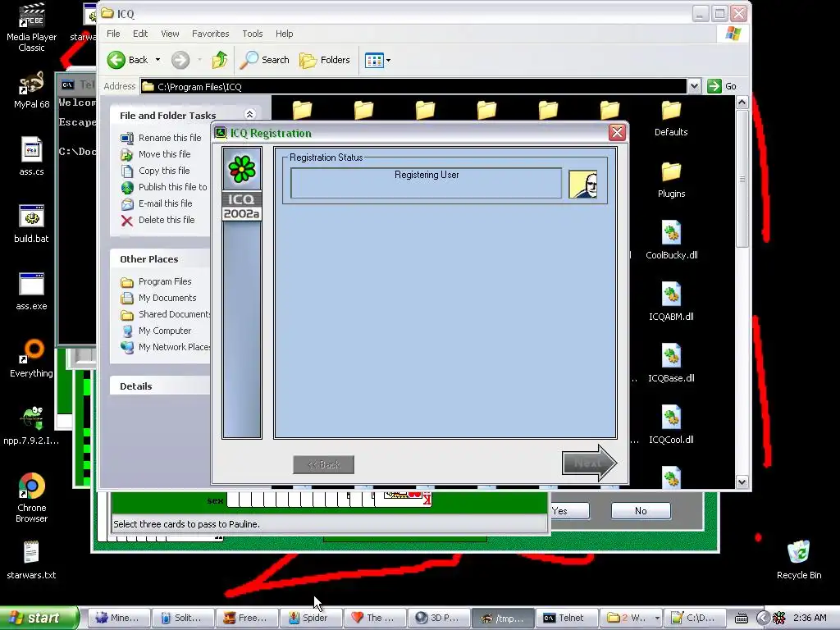
Task: Open View menu in ICQ explorer
Action: [171, 34]
